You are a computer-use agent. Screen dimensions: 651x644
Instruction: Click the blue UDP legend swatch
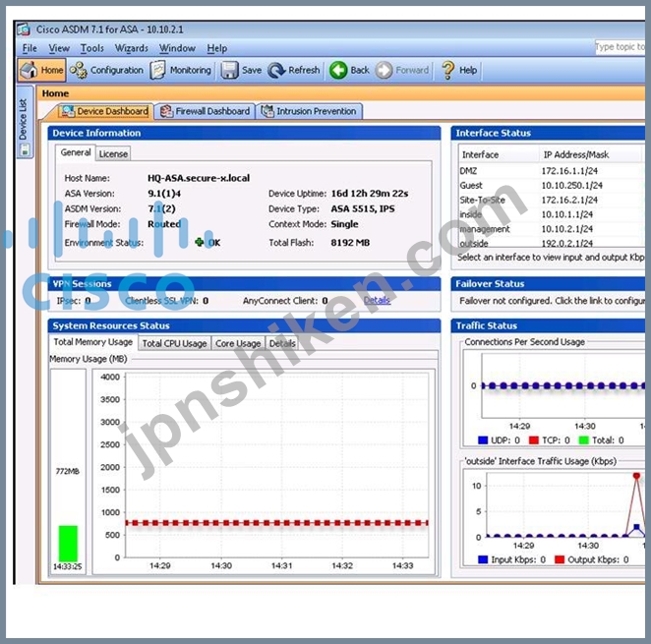point(483,439)
